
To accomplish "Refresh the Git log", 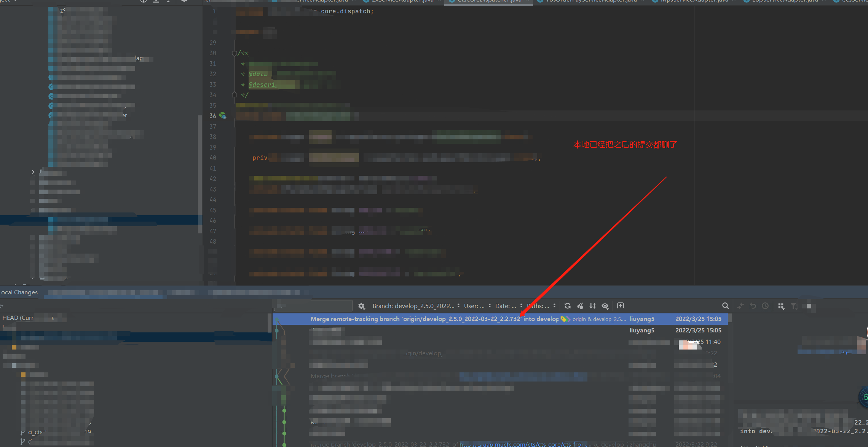I will [567, 306].
